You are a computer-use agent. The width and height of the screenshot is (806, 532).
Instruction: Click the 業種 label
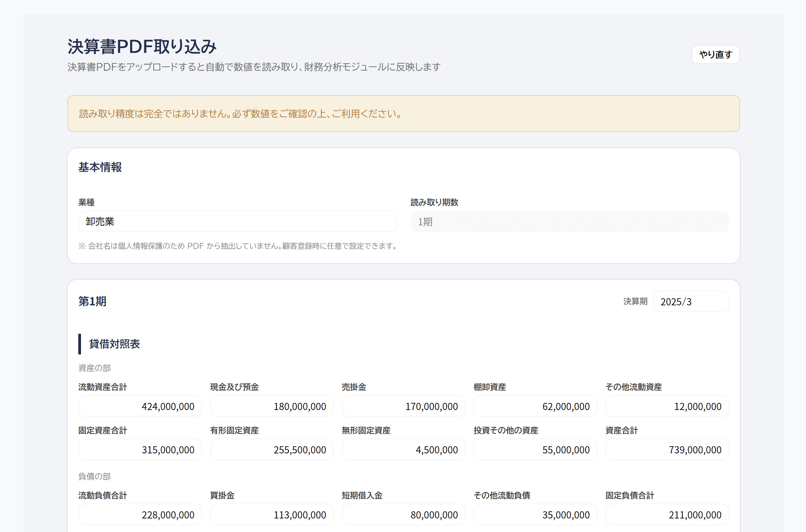[x=86, y=203]
